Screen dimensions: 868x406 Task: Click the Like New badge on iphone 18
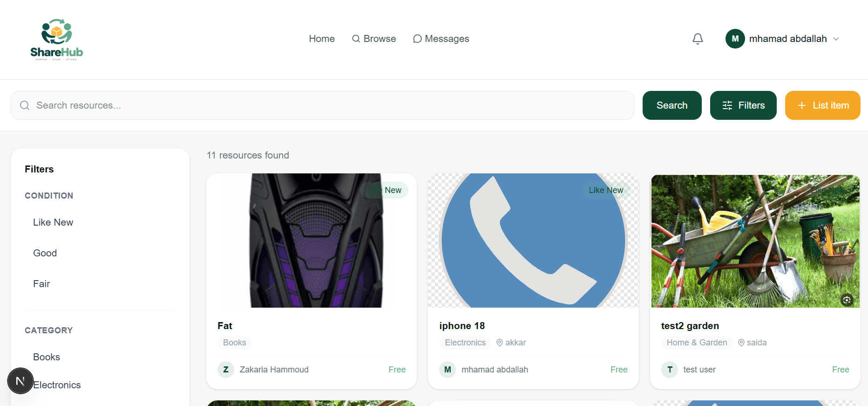(x=606, y=190)
